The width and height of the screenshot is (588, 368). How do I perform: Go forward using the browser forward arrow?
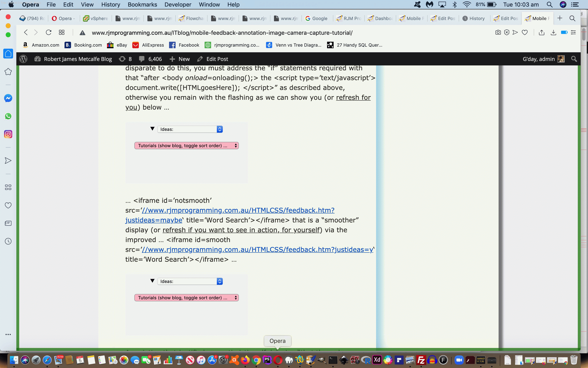click(x=36, y=32)
